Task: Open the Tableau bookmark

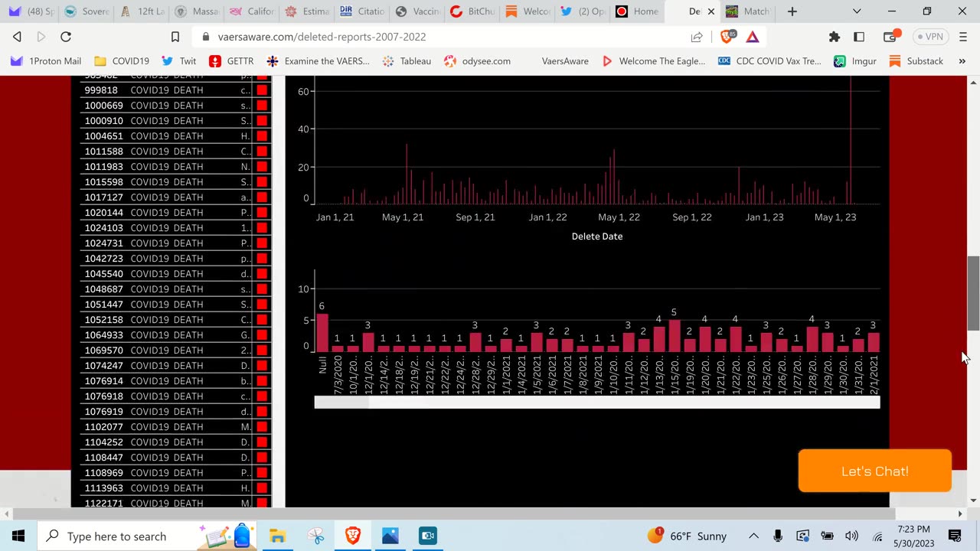Action: (x=407, y=61)
